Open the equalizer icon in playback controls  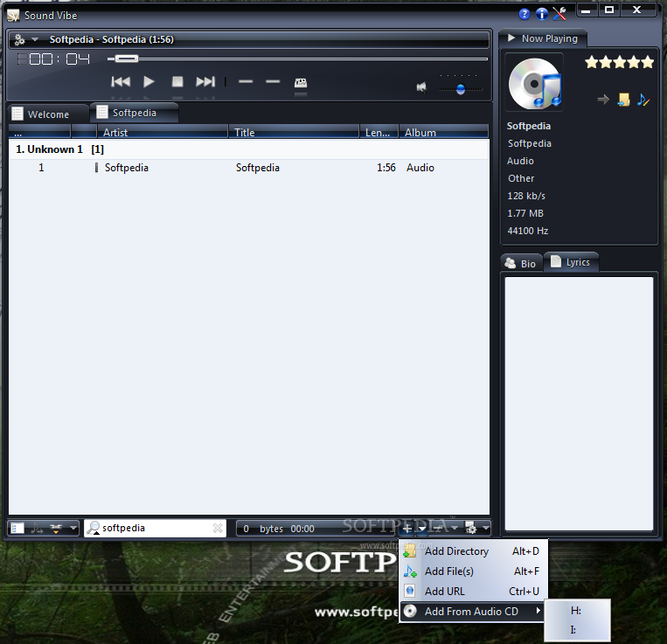[x=301, y=82]
